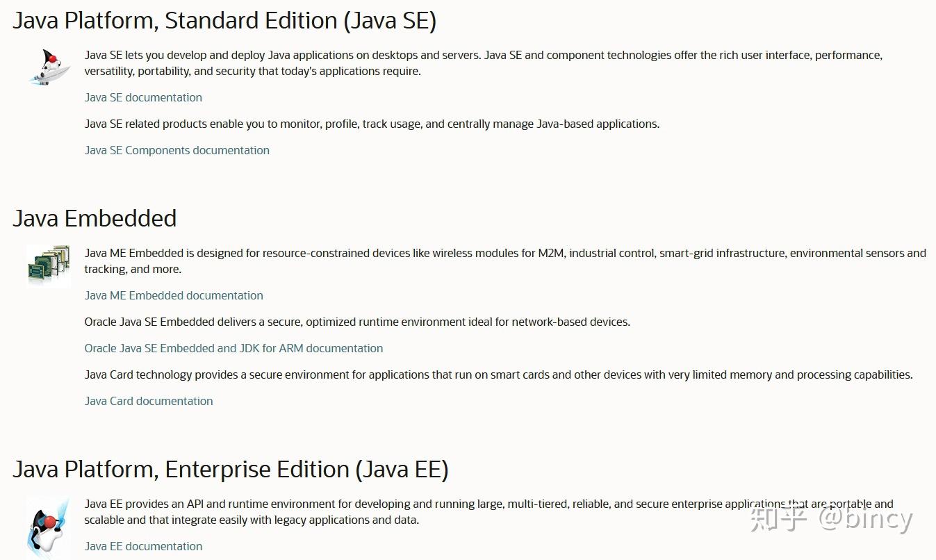This screenshot has width=936, height=560.
Task: Click the Duke mascot icon beside Java SE
Action: tap(49, 67)
